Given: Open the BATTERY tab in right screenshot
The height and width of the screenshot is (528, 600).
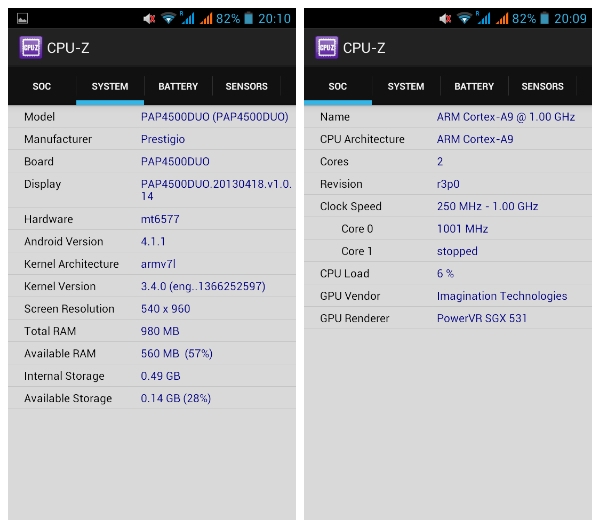Looking at the screenshot, I should (x=474, y=86).
